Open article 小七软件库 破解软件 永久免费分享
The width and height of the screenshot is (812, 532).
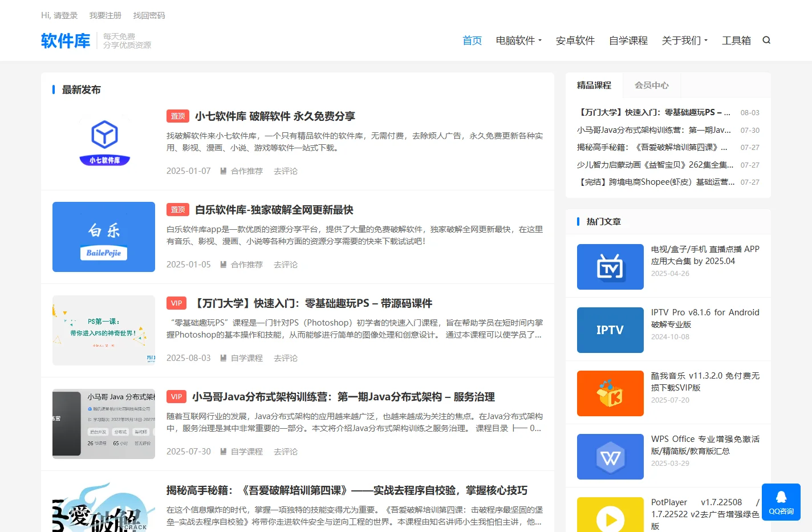275,116
